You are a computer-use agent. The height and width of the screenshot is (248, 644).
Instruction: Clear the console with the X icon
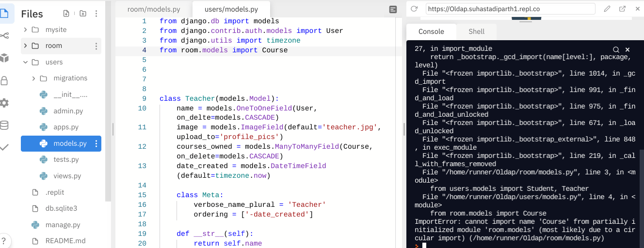pyautogui.click(x=628, y=49)
